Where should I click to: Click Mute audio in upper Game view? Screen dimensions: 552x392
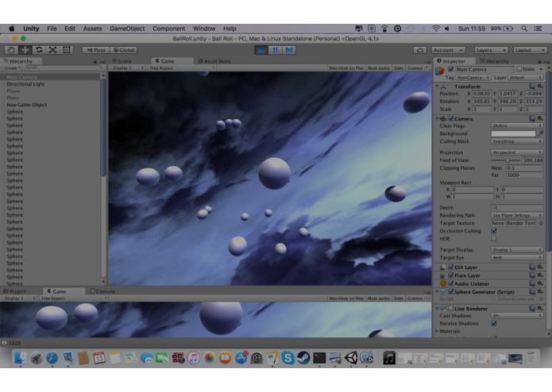[x=378, y=68]
